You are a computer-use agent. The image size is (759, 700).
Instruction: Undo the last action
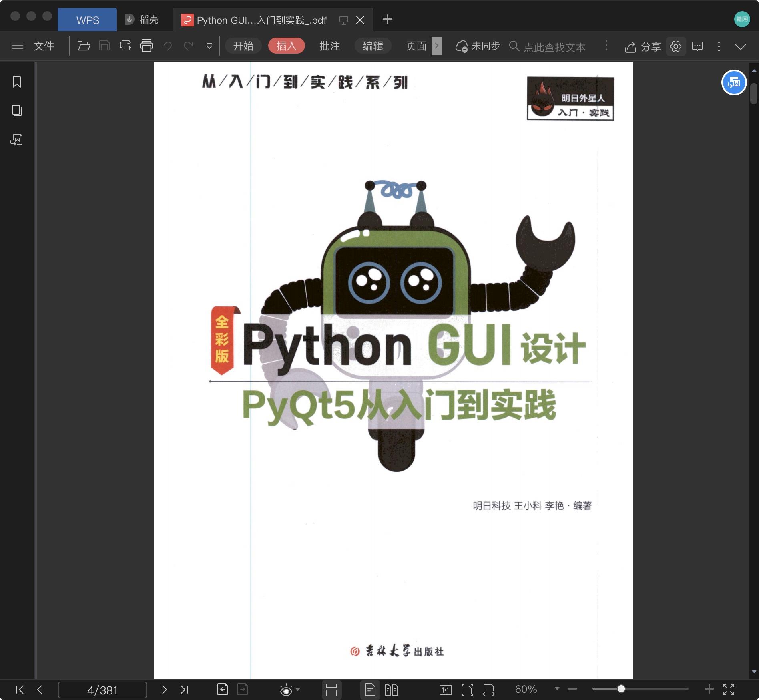click(167, 46)
